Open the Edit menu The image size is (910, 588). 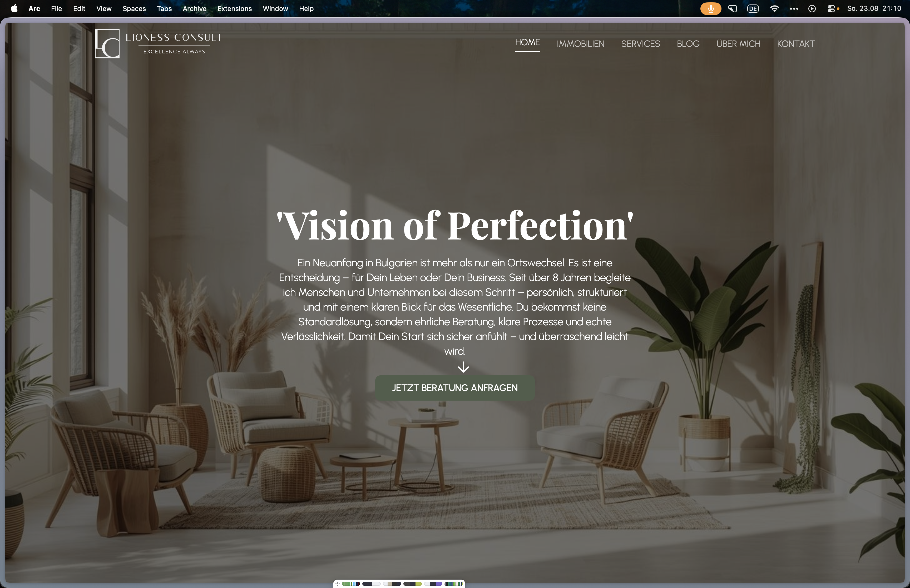(79, 8)
